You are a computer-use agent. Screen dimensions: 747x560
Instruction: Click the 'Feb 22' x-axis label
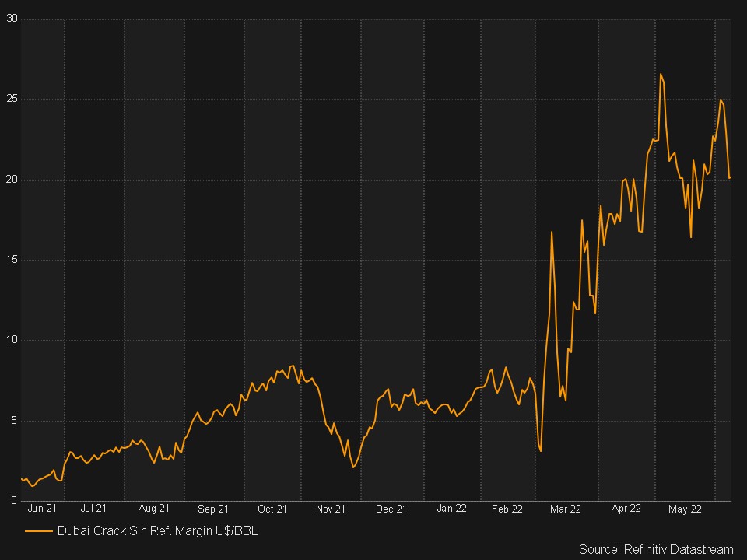[x=507, y=509]
